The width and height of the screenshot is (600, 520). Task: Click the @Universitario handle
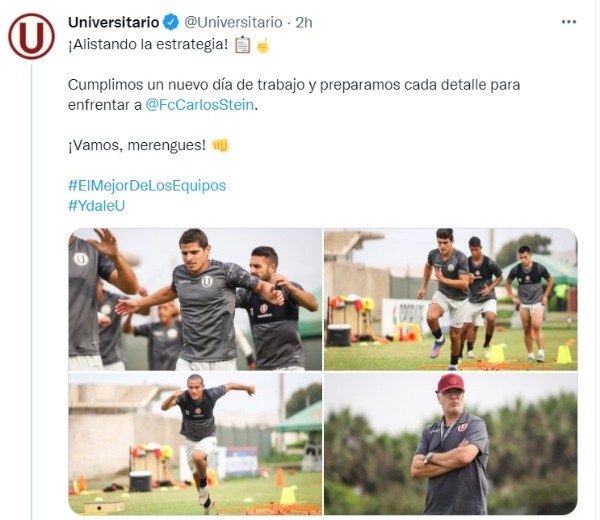[x=233, y=23]
